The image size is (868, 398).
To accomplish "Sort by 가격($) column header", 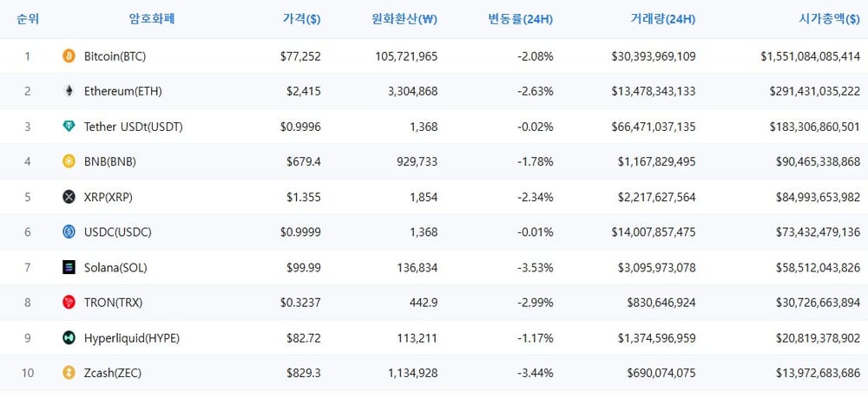I will click(302, 19).
